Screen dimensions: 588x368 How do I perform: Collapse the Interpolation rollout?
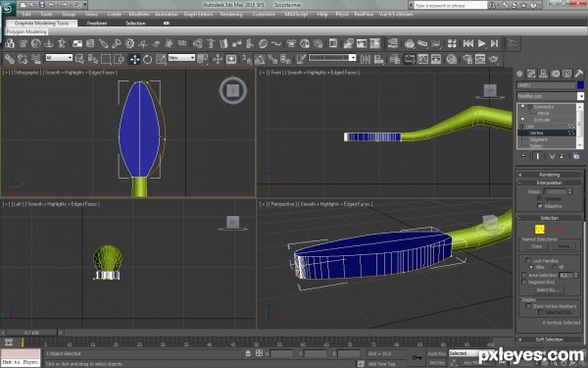(x=549, y=183)
